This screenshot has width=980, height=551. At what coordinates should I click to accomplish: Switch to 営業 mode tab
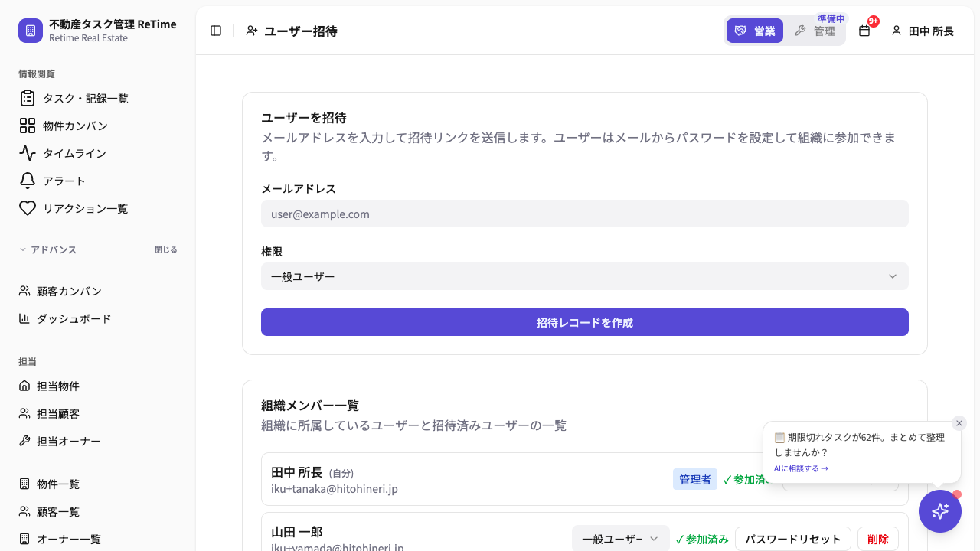pyautogui.click(x=755, y=31)
